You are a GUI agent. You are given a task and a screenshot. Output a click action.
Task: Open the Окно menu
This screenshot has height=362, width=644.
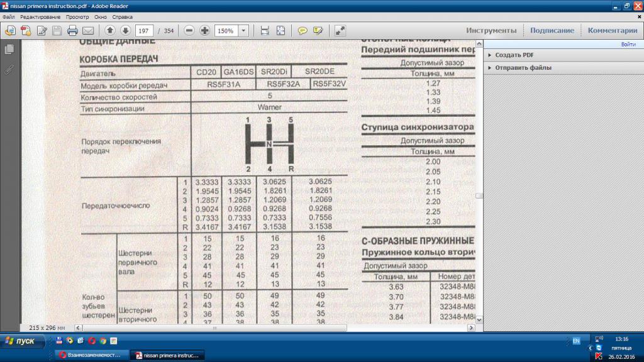(x=100, y=17)
